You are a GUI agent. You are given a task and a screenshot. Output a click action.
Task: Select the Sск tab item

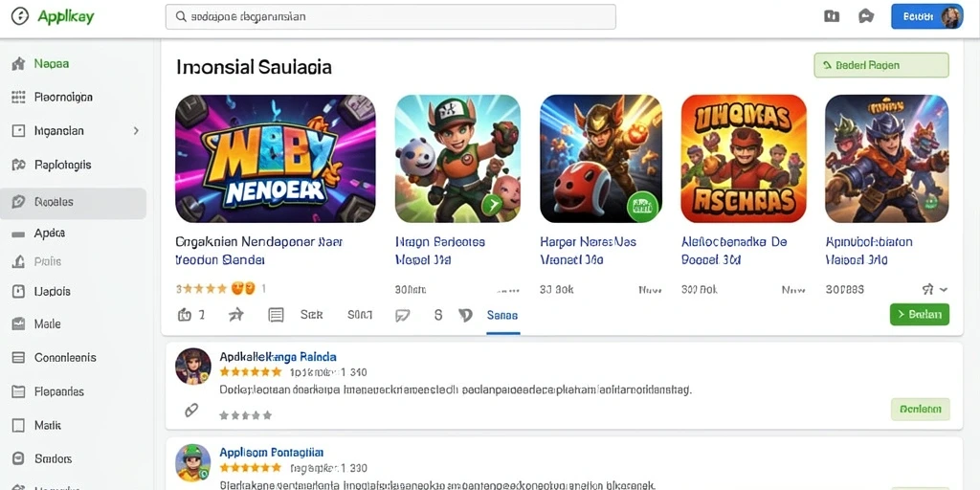pyautogui.click(x=311, y=315)
